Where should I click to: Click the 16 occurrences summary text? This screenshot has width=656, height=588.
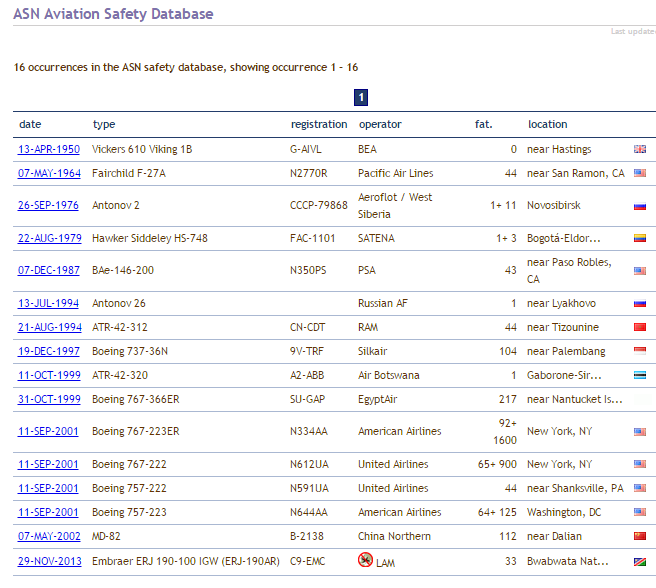click(186, 67)
